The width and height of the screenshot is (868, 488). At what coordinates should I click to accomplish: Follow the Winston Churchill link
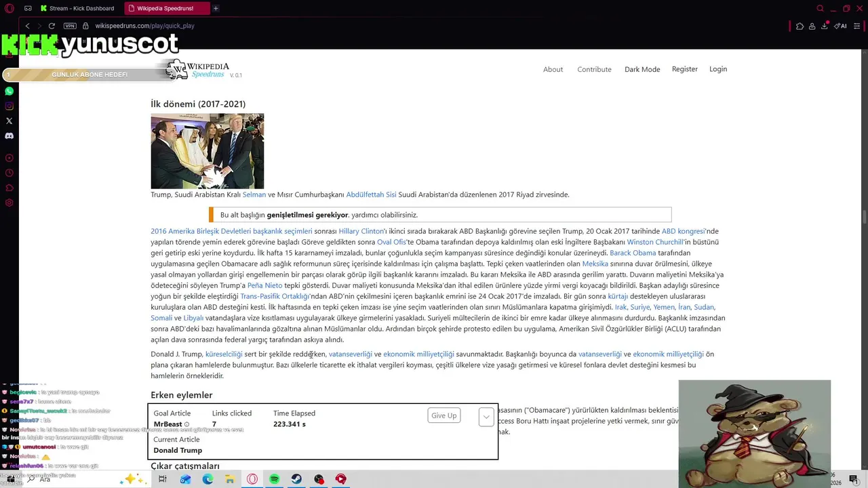(x=655, y=242)
